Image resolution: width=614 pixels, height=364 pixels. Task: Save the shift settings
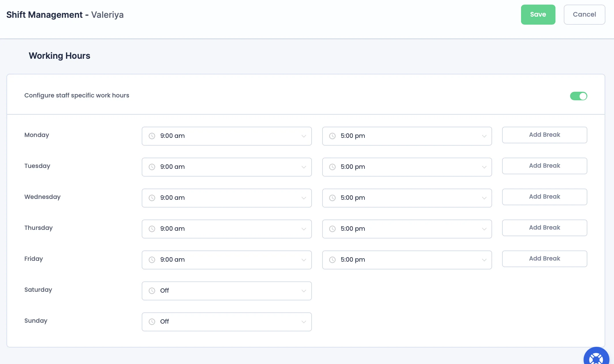point(538,15)
